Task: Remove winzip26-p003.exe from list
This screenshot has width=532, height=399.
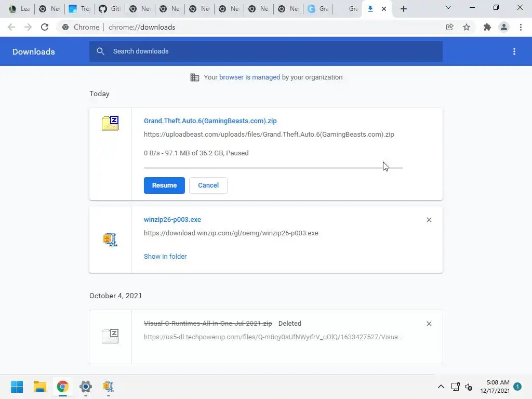Action: click(429, 220)
